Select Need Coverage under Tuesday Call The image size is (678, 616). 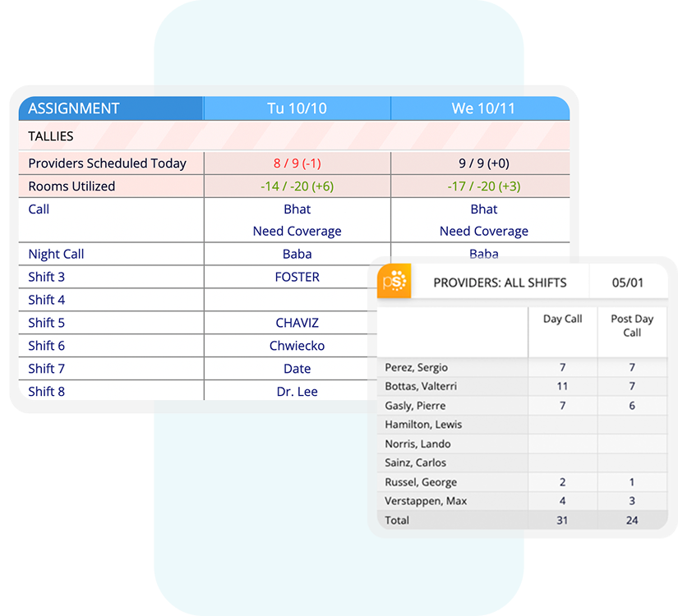[x=297, y=232]
